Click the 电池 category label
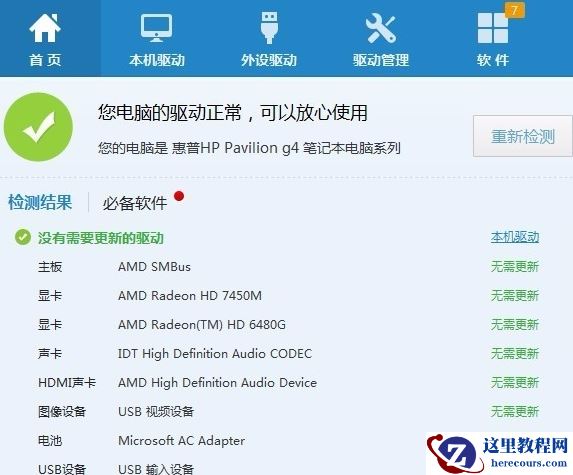Screen dimensions: 573x475 (x=50, y=441)
